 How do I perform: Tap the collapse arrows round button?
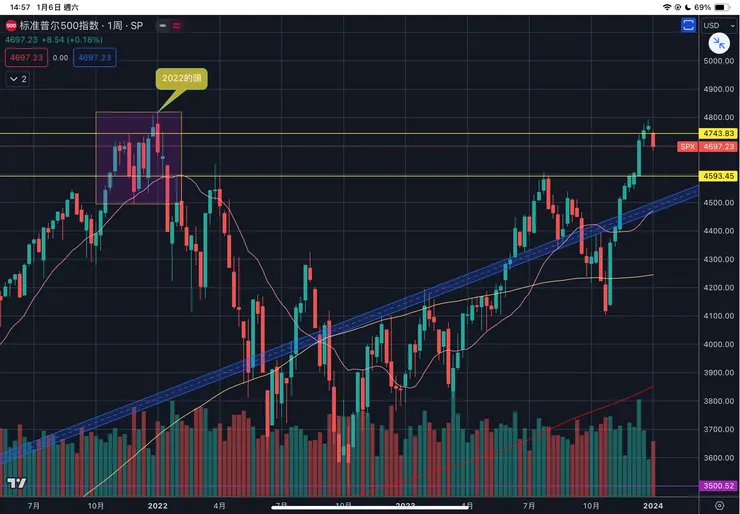tap(717, 43)
